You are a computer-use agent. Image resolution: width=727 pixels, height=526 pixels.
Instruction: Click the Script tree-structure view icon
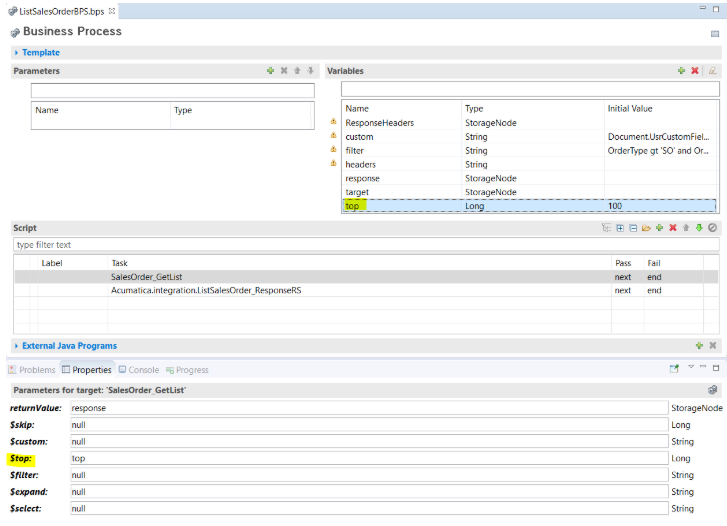tap(606, 228)
